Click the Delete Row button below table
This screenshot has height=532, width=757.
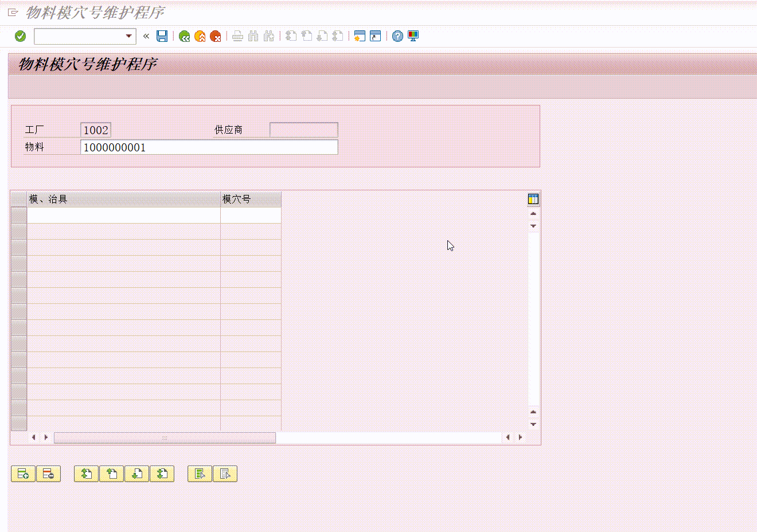click(48, 474)
